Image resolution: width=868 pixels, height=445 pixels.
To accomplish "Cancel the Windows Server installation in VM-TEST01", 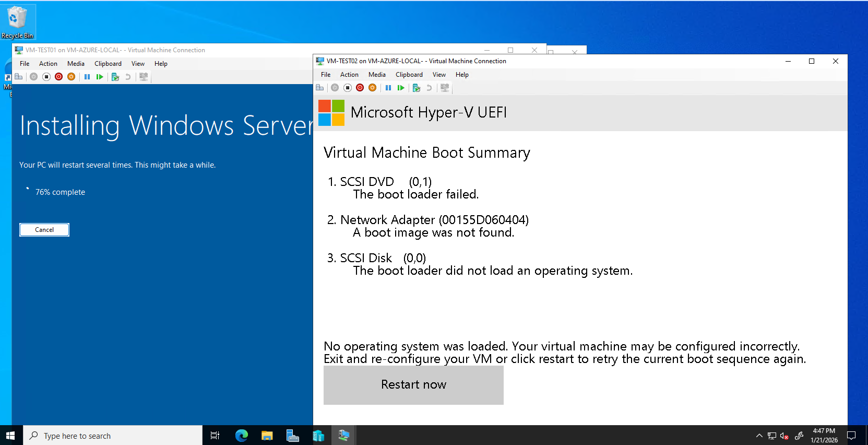I will click(x=44, y=230).
